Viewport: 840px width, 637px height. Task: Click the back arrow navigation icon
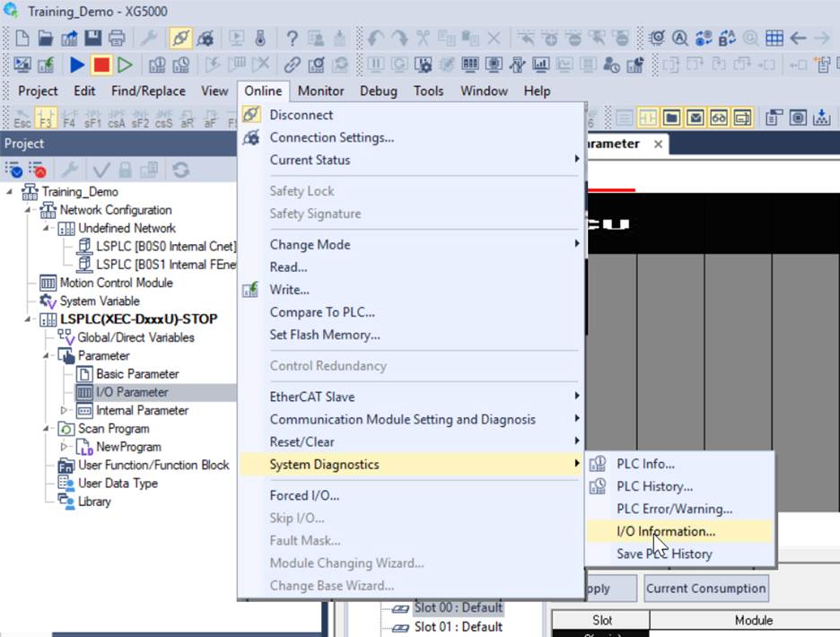[798, 38]
